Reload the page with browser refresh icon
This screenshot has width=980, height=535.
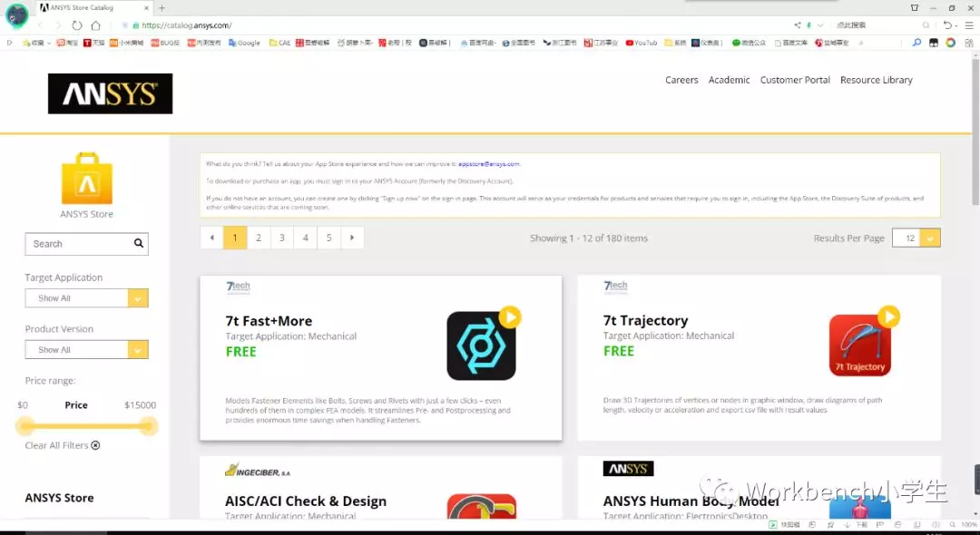(x=77, y=25)
